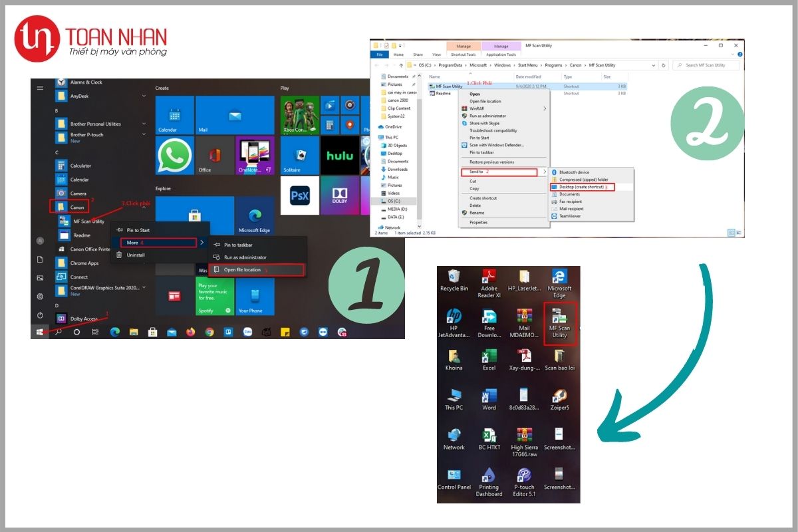Select the Readme file row in Explorer

527,93
